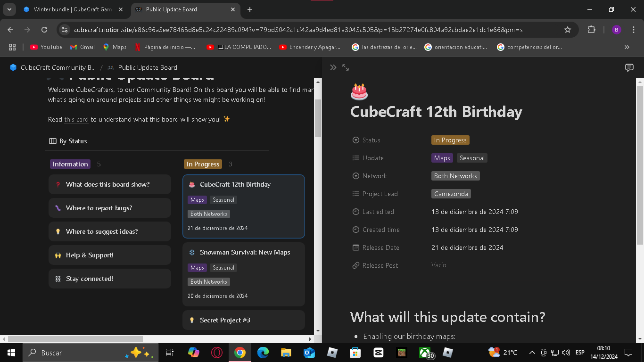Click board vertical scrollbar thumb
Viewport: 644px width, 362px height.
pos(318,118)
